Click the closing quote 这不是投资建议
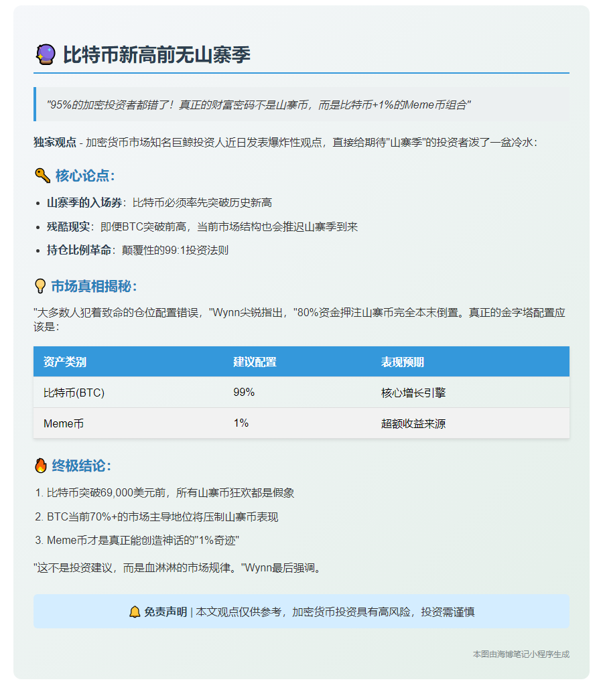603x700 pixels. click(179, 568)
